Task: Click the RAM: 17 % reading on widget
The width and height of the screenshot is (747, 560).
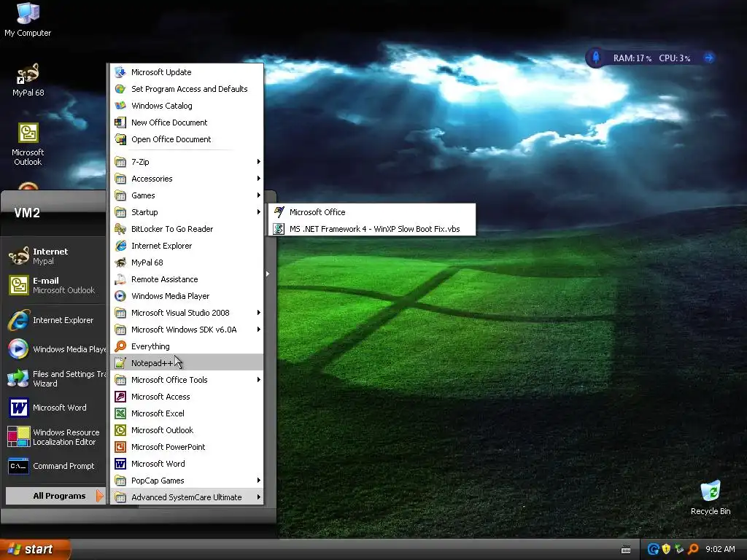Action: pos(632,58)
